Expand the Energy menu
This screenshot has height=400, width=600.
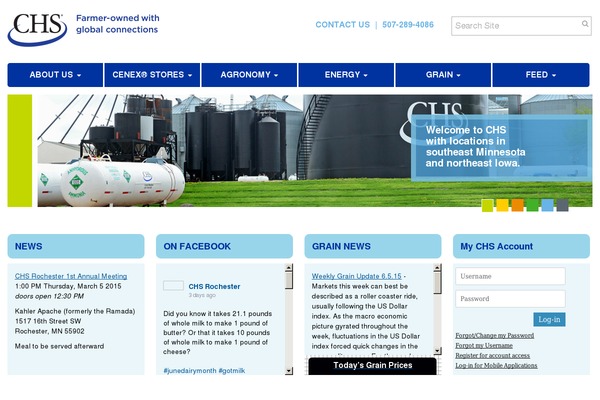click(x=346, y=75)
